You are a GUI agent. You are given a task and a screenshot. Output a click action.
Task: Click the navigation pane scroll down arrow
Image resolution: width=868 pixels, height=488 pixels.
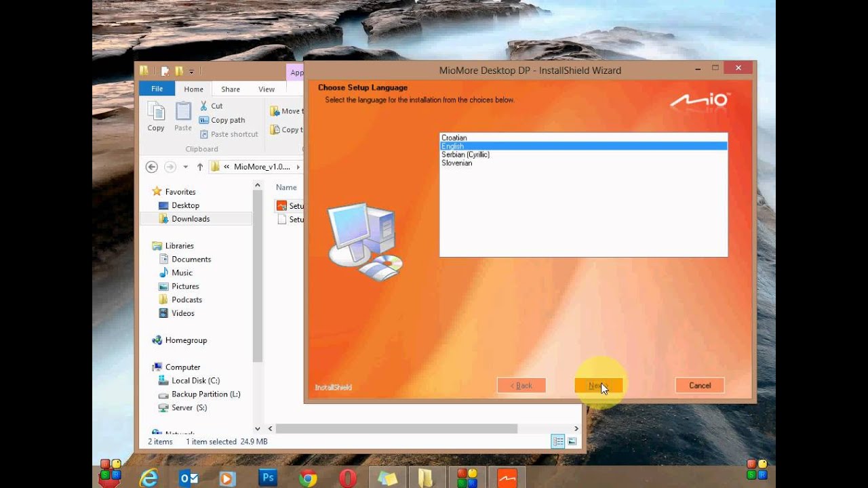[x=258, y=428]
